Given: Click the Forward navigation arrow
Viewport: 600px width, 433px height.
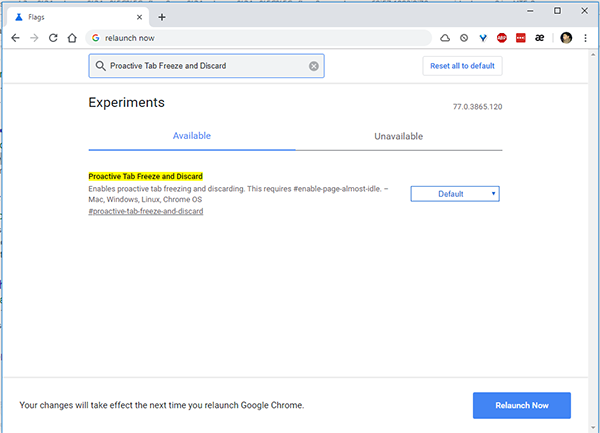Looking at the screenshot, I should pyautogui.click(x=34, y=38).
